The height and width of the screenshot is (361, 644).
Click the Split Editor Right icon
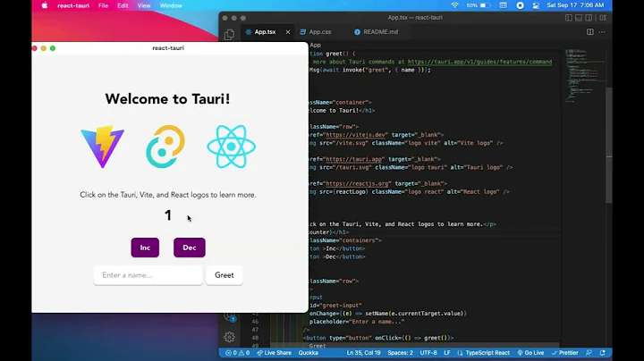[x=589, y=31]
